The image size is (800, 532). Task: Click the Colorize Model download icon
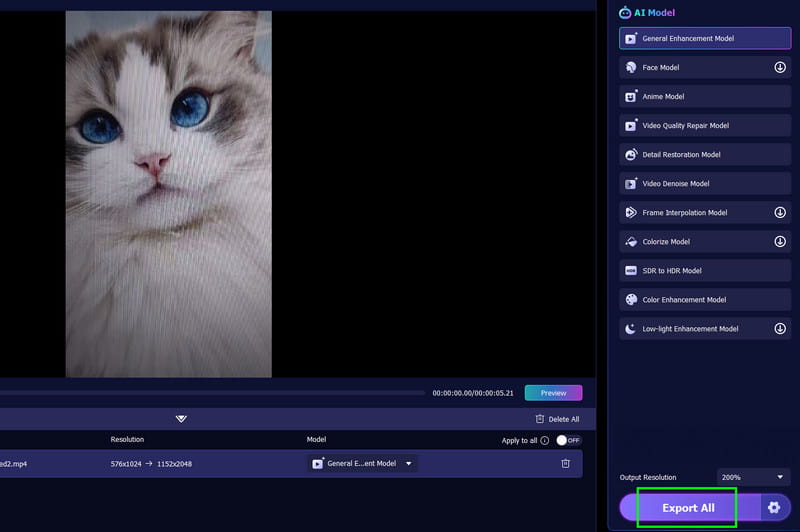point(780,242)
